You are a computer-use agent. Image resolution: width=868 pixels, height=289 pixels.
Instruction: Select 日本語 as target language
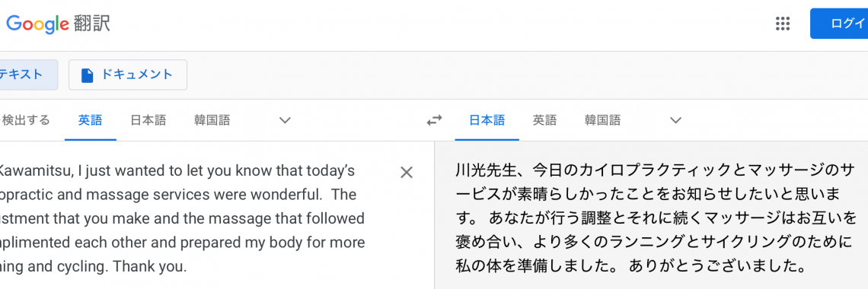click(487, 120)
